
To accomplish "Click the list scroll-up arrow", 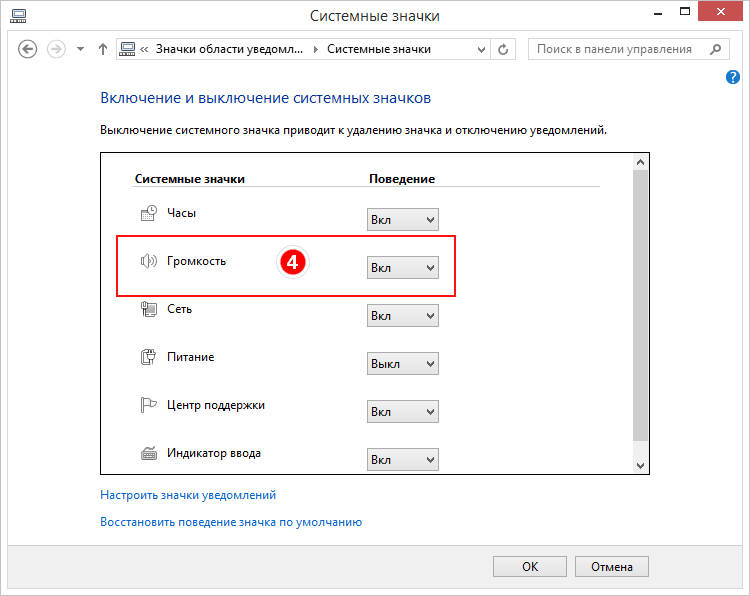I will pyautogui.click(x=640, y=163).
